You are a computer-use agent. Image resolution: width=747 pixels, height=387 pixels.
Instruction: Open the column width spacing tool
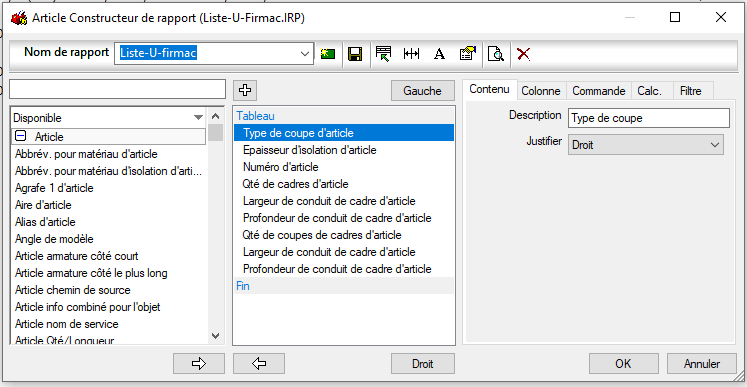point(411,53)
